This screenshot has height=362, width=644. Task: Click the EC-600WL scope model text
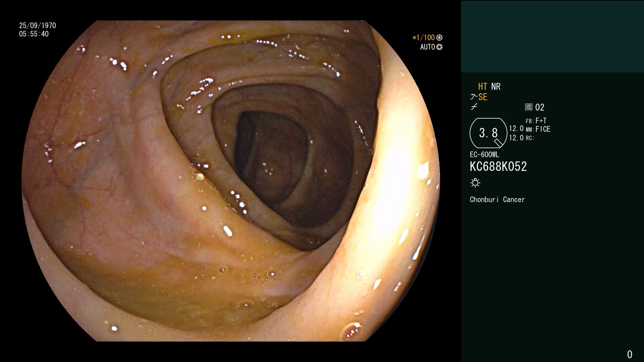coord(484,155)
